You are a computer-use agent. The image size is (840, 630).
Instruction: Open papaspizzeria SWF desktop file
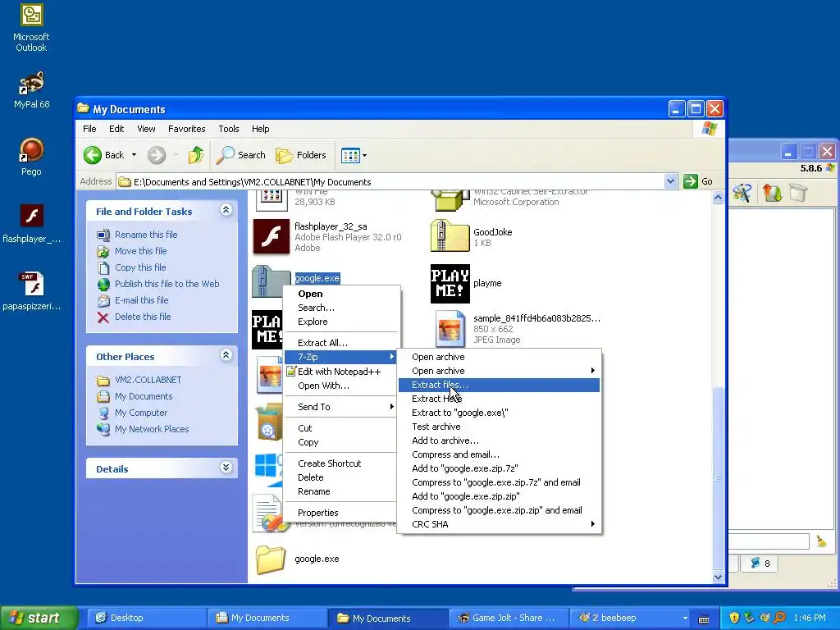click(x=31, y=291)
